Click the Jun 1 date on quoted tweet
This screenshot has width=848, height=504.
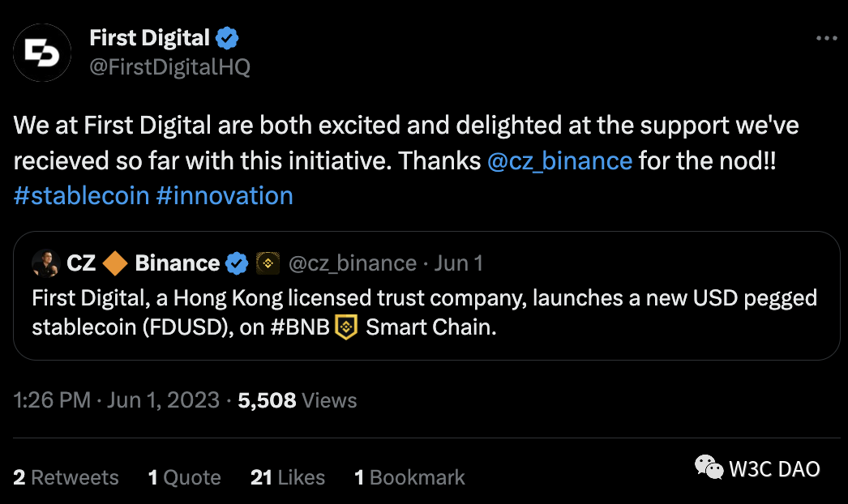tap(459, 263)
